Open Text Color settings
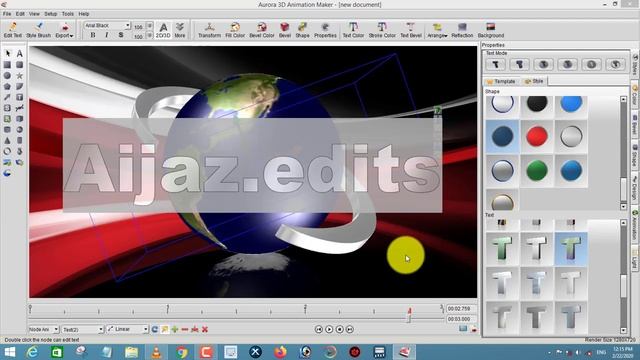This screenshot has width=640, height=360. [353, 30]
